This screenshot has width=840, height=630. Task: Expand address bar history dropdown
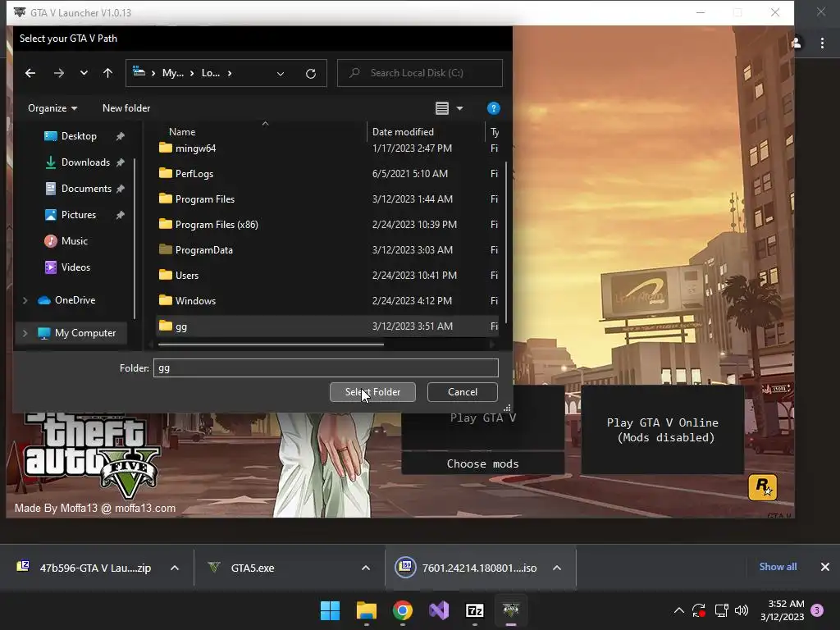click(x=281, y=73)
